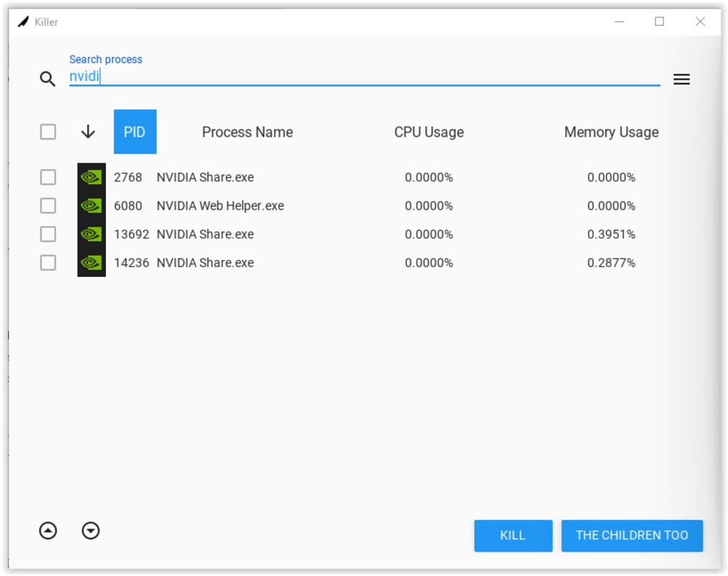Click NVIDIA icon for PID 14236
Image resolution: width=728 pixels, height=576 pixels.
pyautogui.click(x=91, y=263)
